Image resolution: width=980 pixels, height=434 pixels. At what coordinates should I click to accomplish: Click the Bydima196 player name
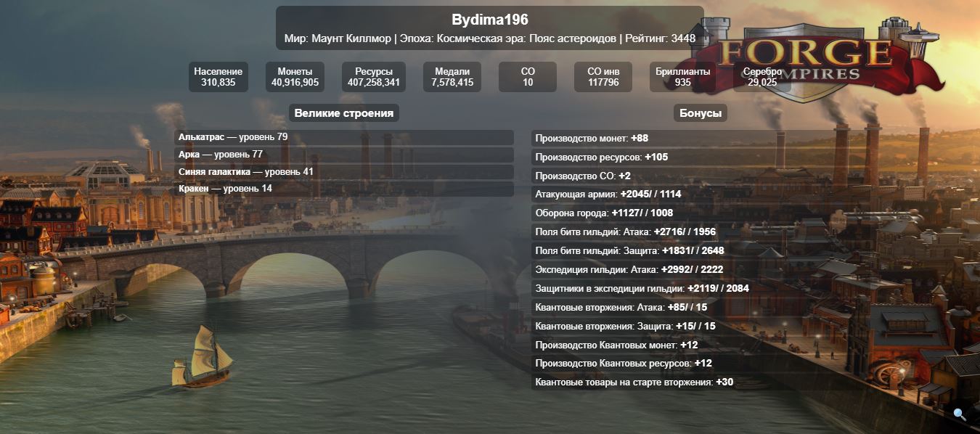point(490,20)
